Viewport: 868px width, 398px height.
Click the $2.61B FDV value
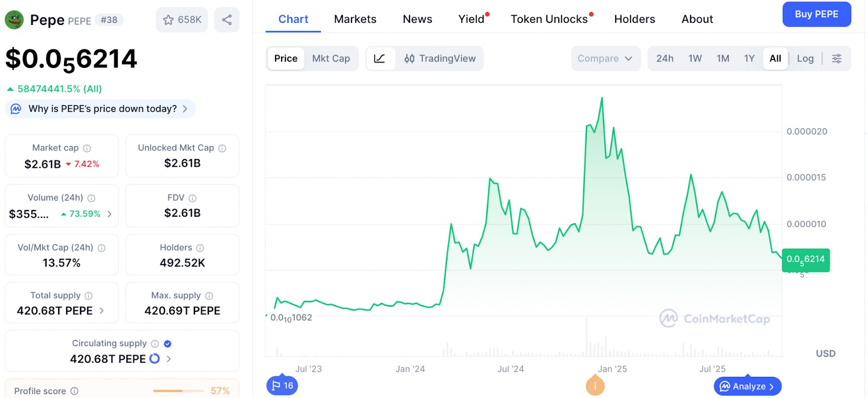[182, 213]
